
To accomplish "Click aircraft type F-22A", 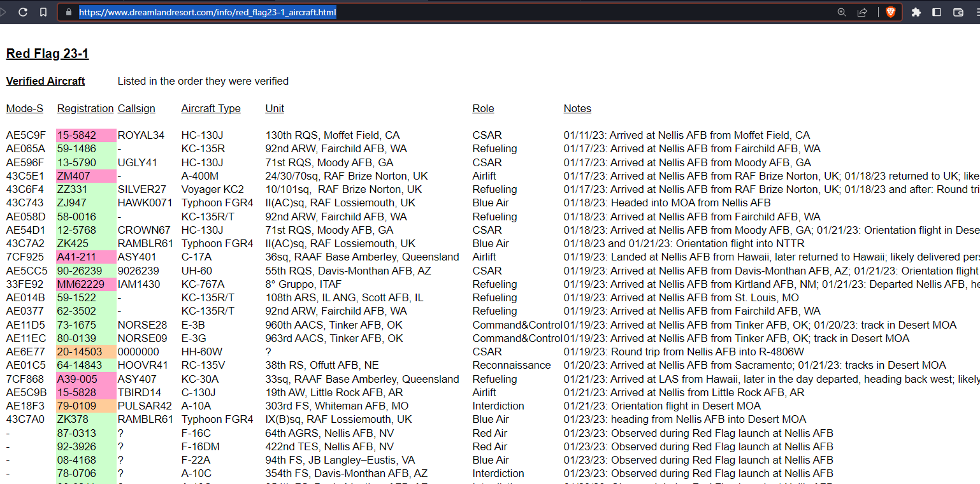I will pos(197,460).
